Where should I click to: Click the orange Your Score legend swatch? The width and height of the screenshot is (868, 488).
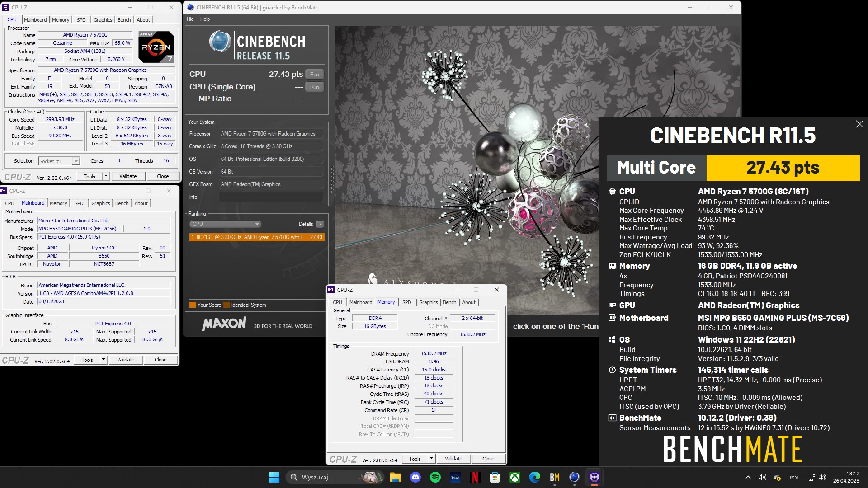[x=193, y=305]
